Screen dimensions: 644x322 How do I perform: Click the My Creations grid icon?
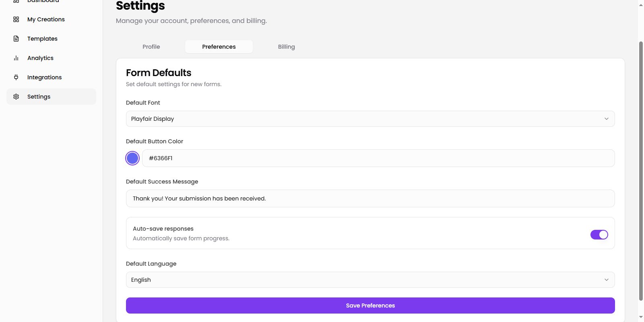coord(16,19)
